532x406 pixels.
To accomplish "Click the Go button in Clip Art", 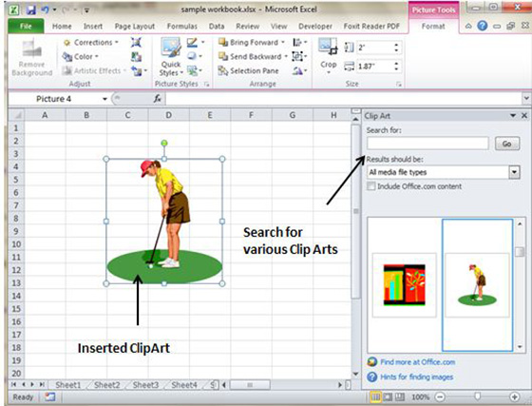I will [x=507, y=144].
